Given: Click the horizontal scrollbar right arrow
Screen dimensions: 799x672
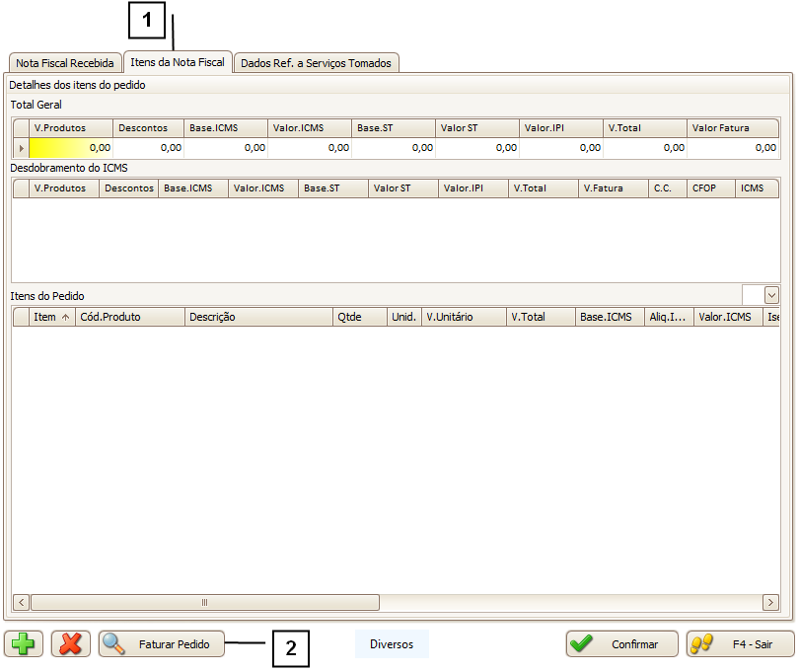Looking at the screenshot, I should 770,602.
